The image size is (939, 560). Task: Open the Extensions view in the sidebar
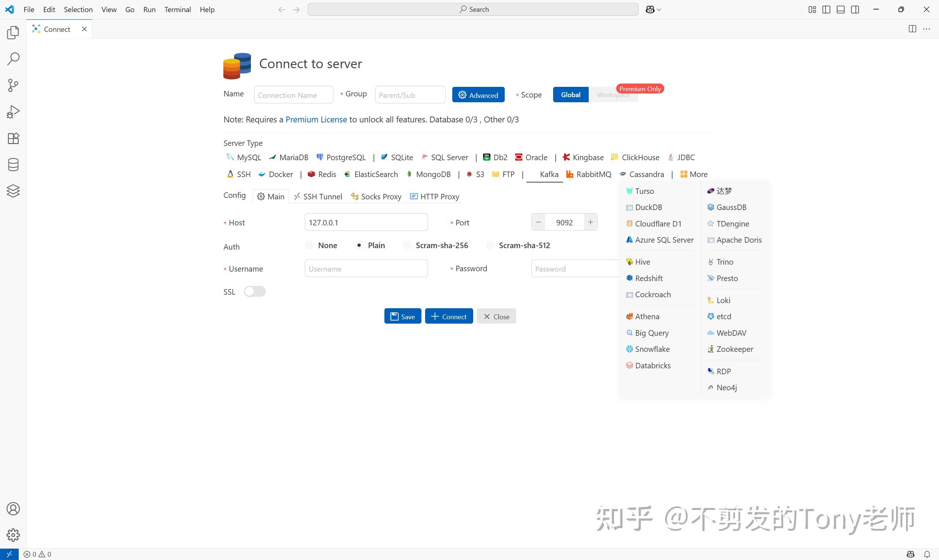pos(13,139)
